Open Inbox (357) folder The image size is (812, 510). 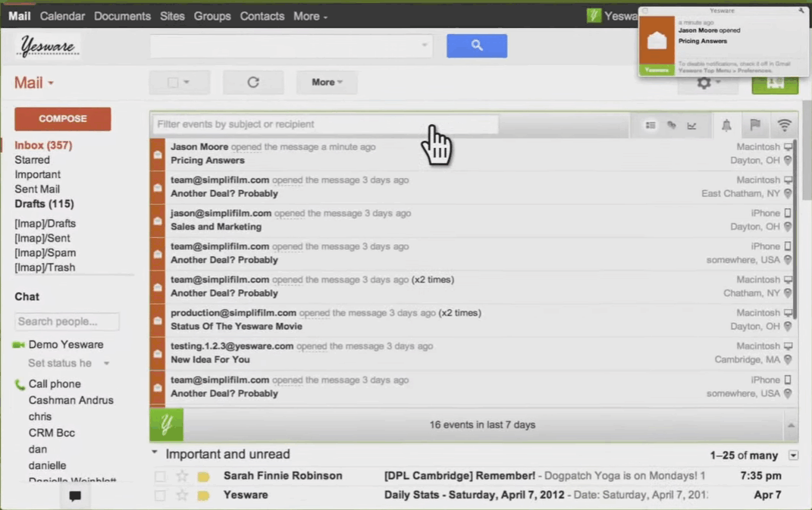tap(43, 145)
